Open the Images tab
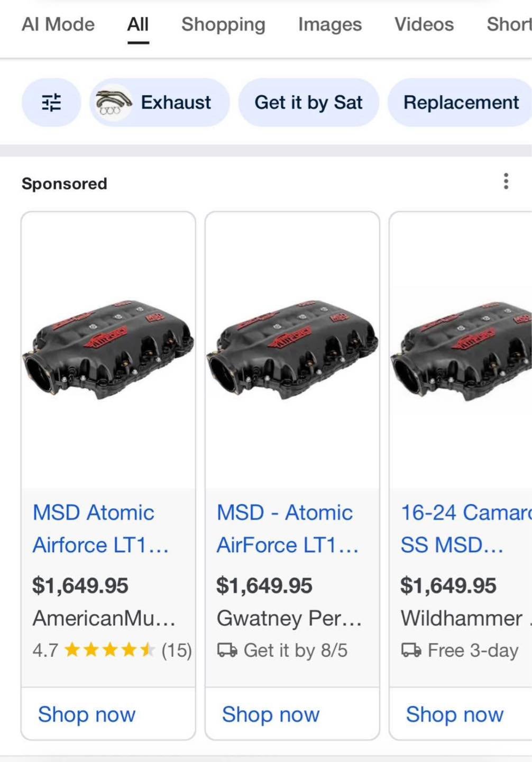 click(x=330, y=24)
